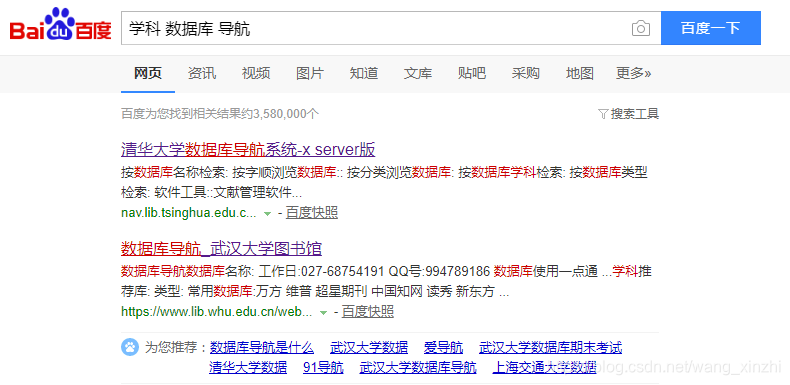Open image search with the camera icon
The width and height of the screenshot is (790, 385).
click(640, 28)
